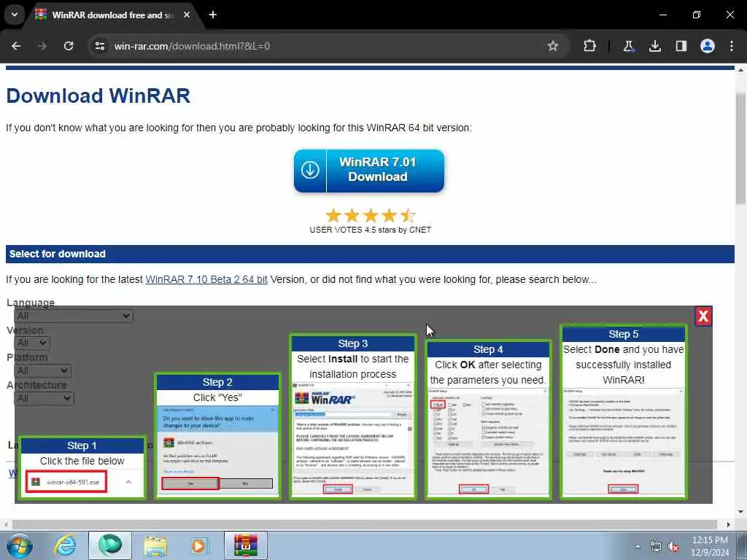Open Internet Explorer from taskbar
This screenshot has height=560, width=747.
pyautogui.click(x=66, y=545)
